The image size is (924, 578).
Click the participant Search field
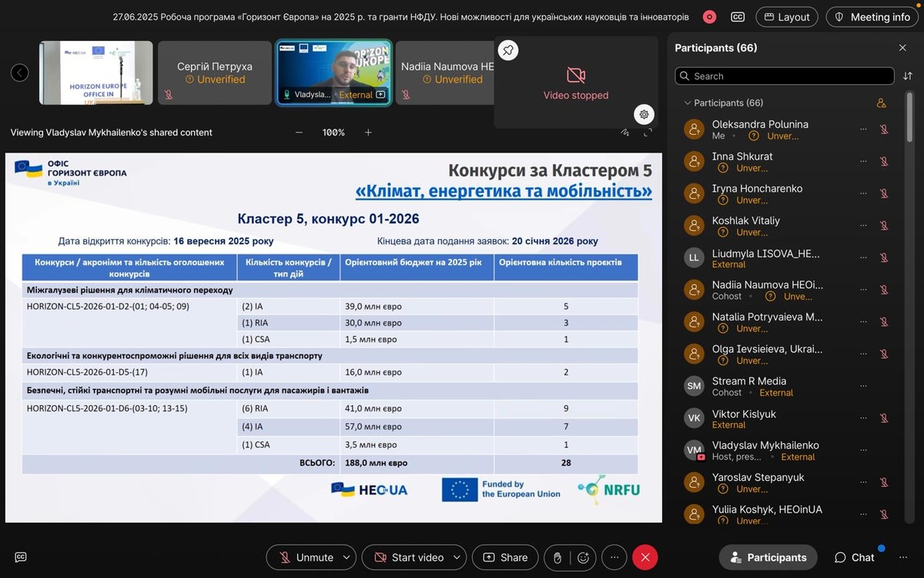coord(785,76)
